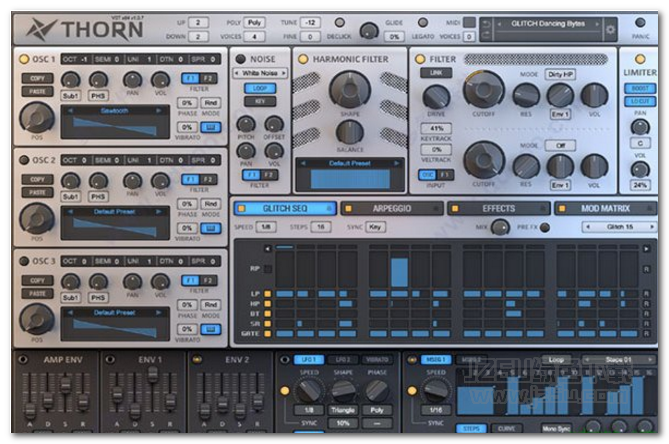Switch to the Glitch Seq tab

pyautogui.click(x=285, y=209)
